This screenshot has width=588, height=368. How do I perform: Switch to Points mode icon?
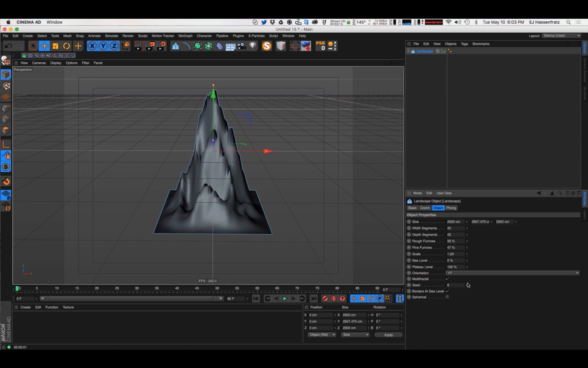pos(6,108)
